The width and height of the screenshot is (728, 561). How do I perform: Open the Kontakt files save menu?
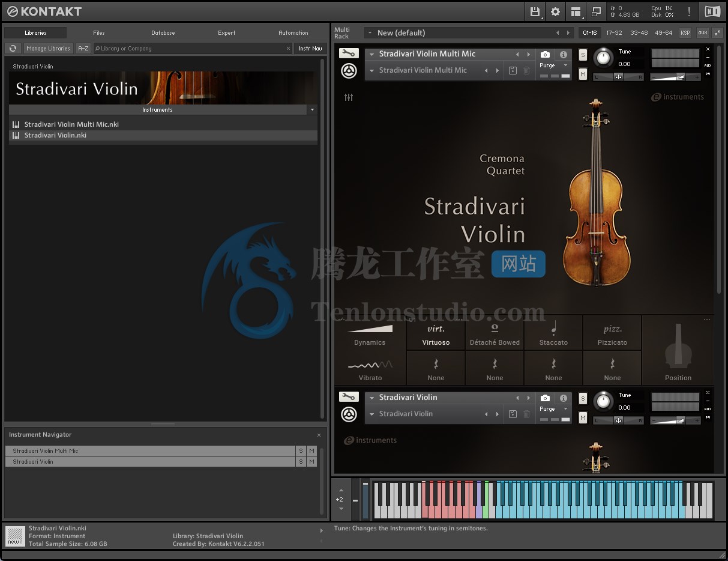[535, 11]
